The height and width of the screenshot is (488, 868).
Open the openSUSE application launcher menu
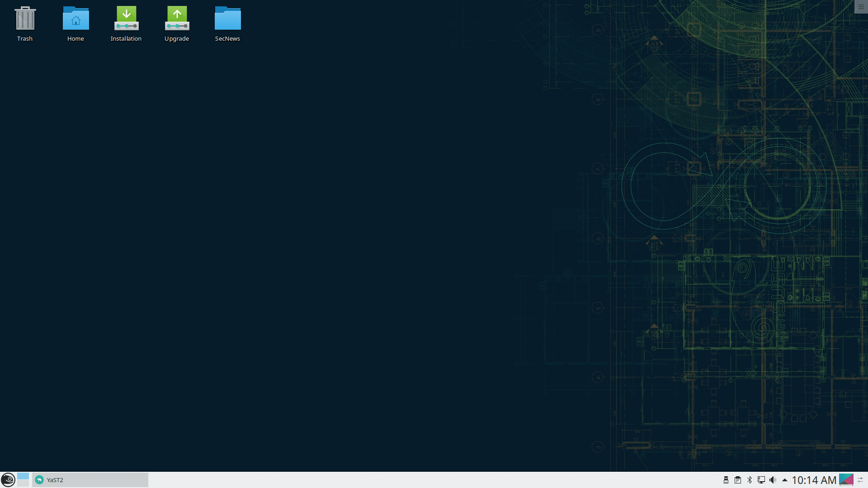pyautogui.click(x=8, y=479)
